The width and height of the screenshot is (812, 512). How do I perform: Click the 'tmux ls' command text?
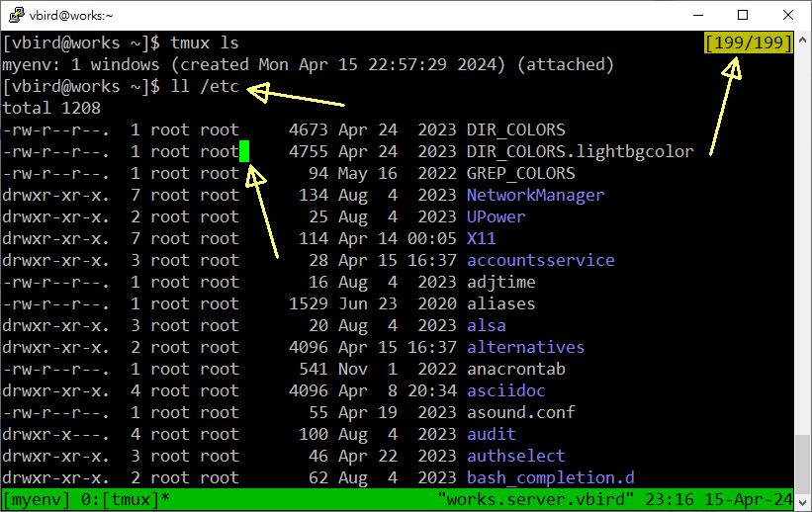coord(205,43)
